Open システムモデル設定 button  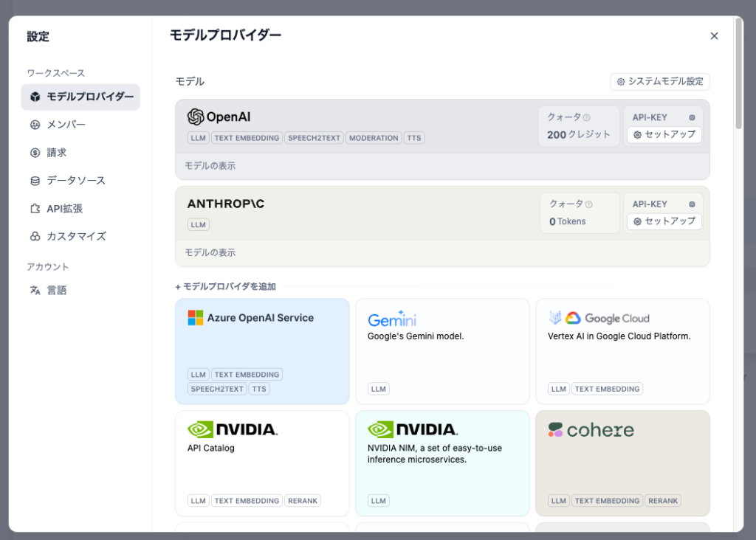click(660, 81)
